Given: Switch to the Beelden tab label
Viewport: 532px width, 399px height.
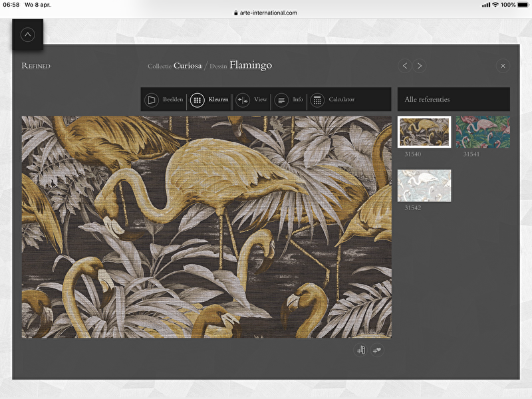Looking at the screenshot, I should tap(173, 99).
